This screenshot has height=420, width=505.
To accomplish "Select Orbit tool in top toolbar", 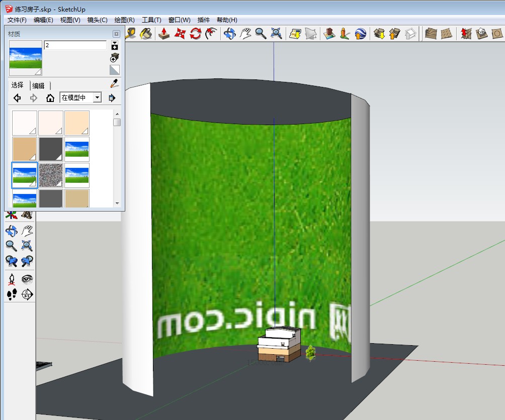I will (x=230, y=34).
